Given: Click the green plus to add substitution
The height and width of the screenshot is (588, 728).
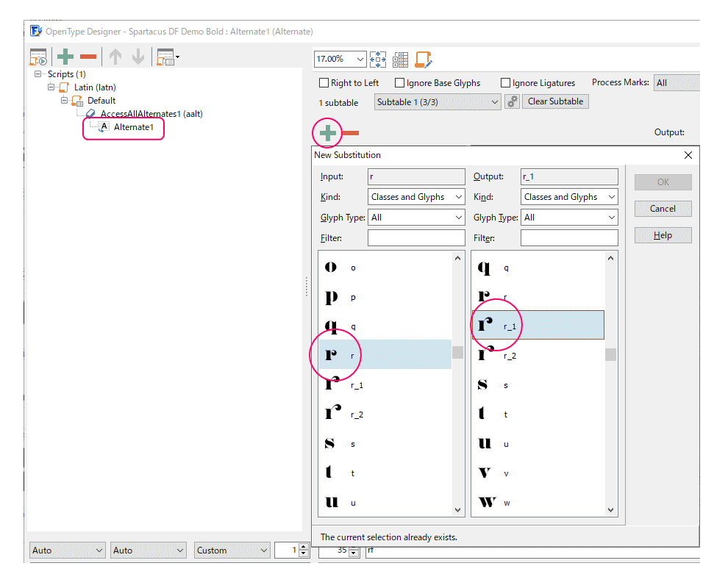Looking at the screenshot, I should click(328, 133).
